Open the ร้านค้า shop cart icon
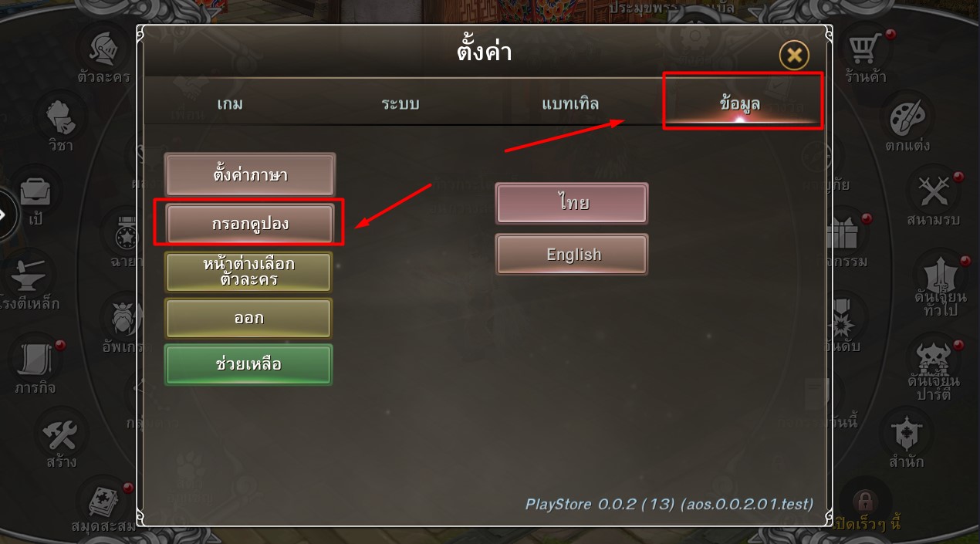 (863, 51)
